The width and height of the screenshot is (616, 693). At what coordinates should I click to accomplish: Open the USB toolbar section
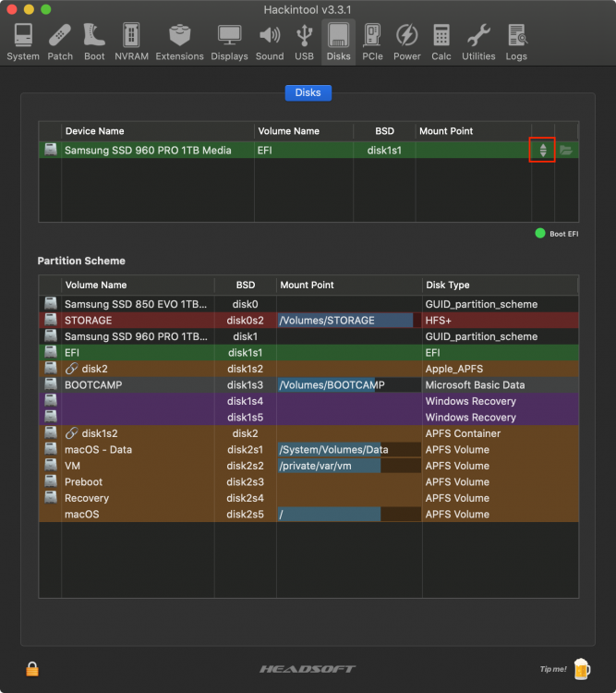304,42
